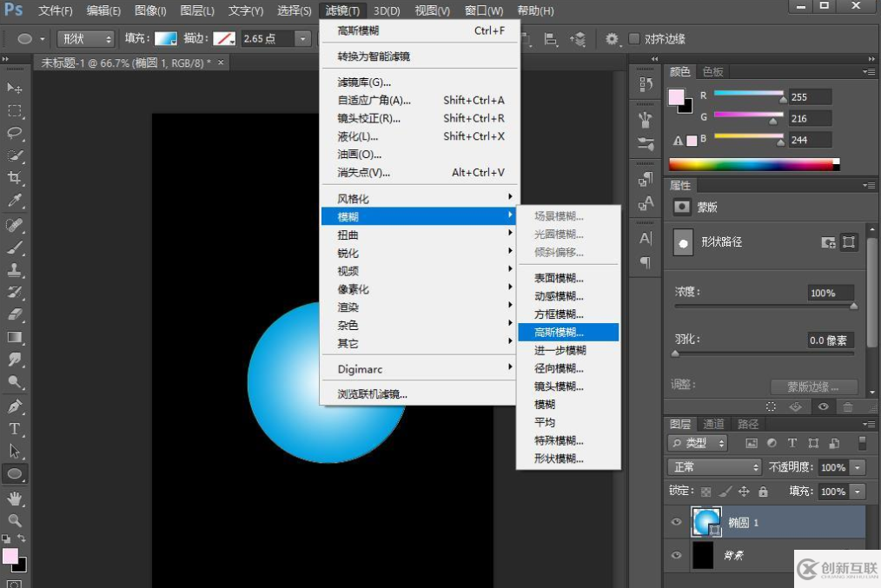Select the Ellipse shape tool
This screenshot has width=881, height=588.
pyautogui.click(x=15, y=474)
